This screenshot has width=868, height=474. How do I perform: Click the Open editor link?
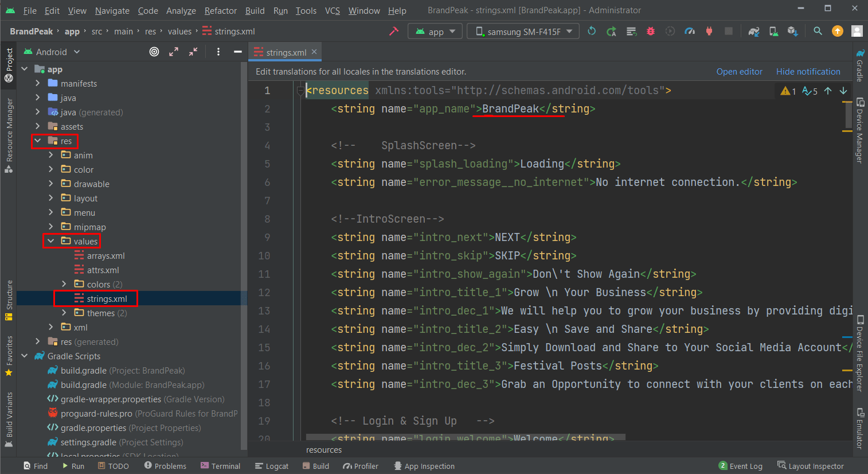click(x=739, y=72)
